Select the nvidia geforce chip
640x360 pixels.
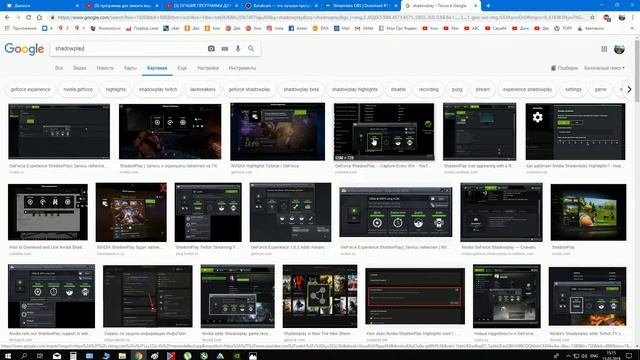[78, 89]
